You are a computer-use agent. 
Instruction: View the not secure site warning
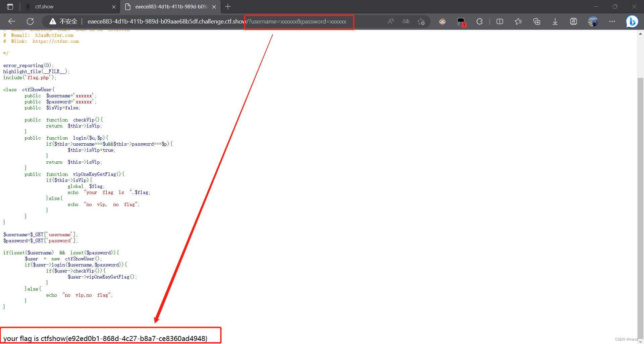(x=63, y=21)
